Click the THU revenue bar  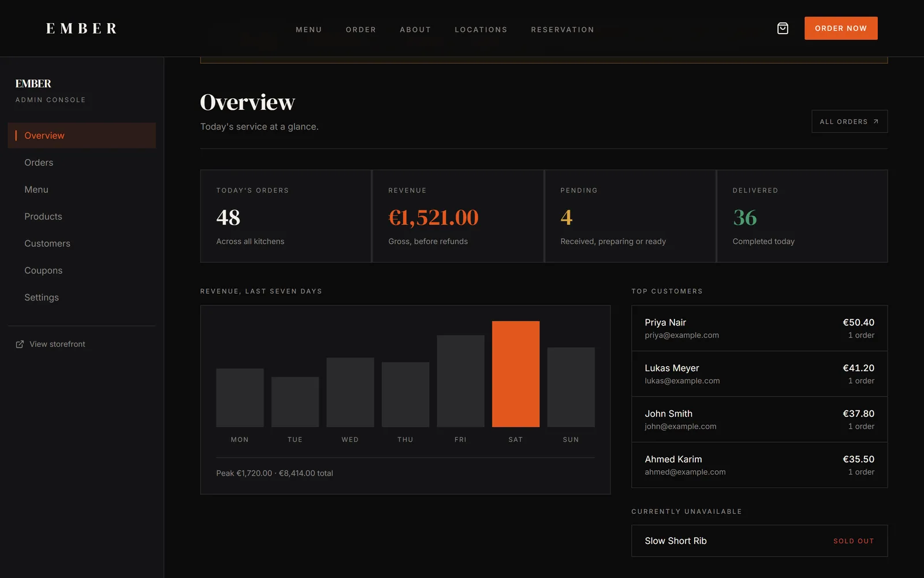(x=405, y=395)
